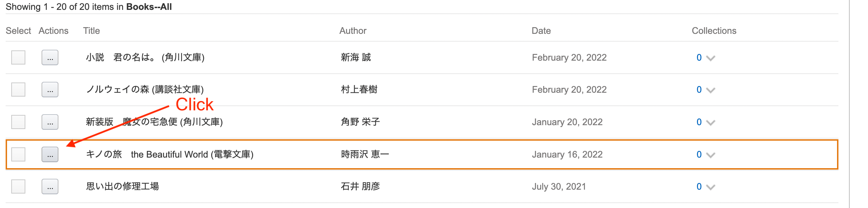
Task: Open actions button for 魔女の宅急便 row
Action: click(x=50, y=122)
